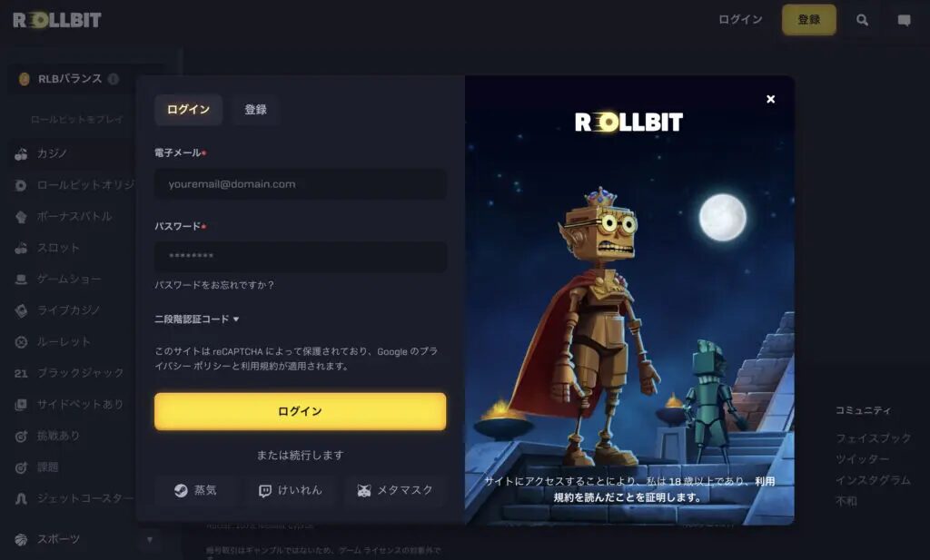
Task: Select the ログイン tab in dialog
Action: click(188, 110)
